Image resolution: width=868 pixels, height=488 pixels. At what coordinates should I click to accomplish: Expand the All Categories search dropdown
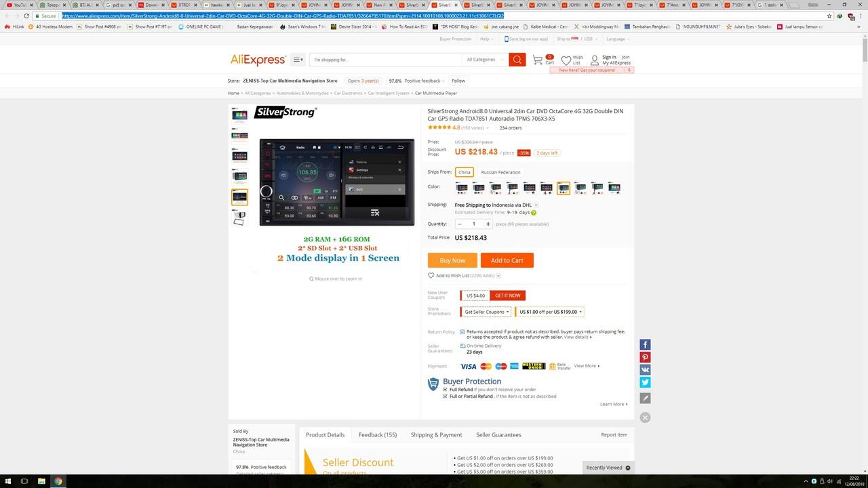click(x=484, y=60)
